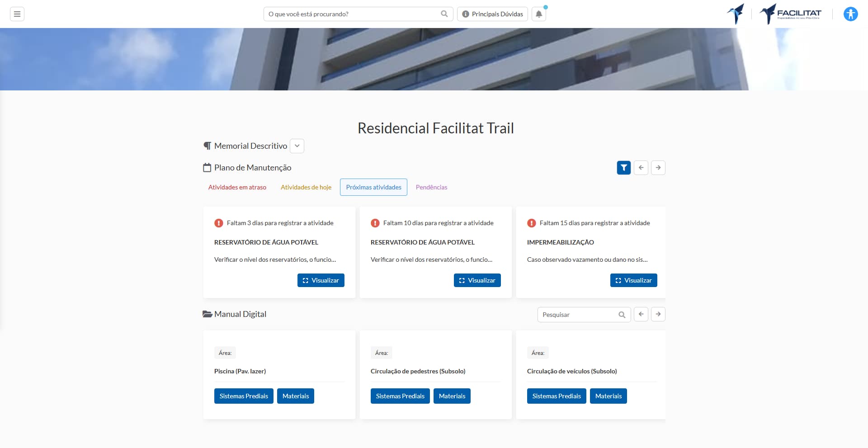Click the search magnifier in top bar
This screenshot has height=448, width=868.
pyautogui.click(x=444, y=14)
